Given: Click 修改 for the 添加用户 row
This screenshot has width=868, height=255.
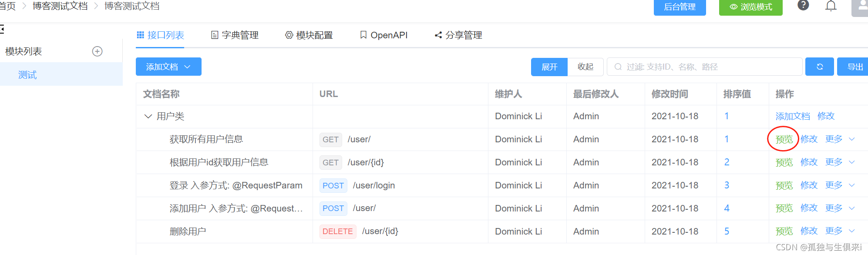Looking at the screenshot, I should (x=809, y=208).
